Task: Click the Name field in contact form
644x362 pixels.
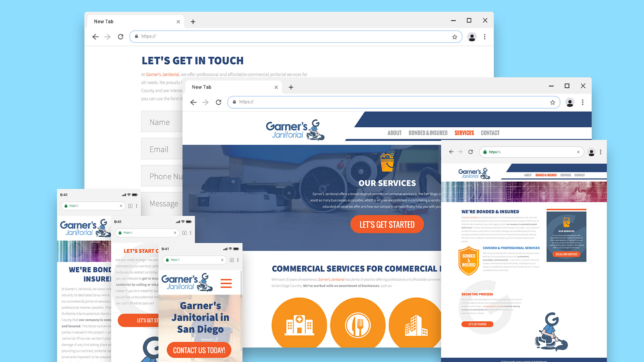Action: (x=162, y=122)
